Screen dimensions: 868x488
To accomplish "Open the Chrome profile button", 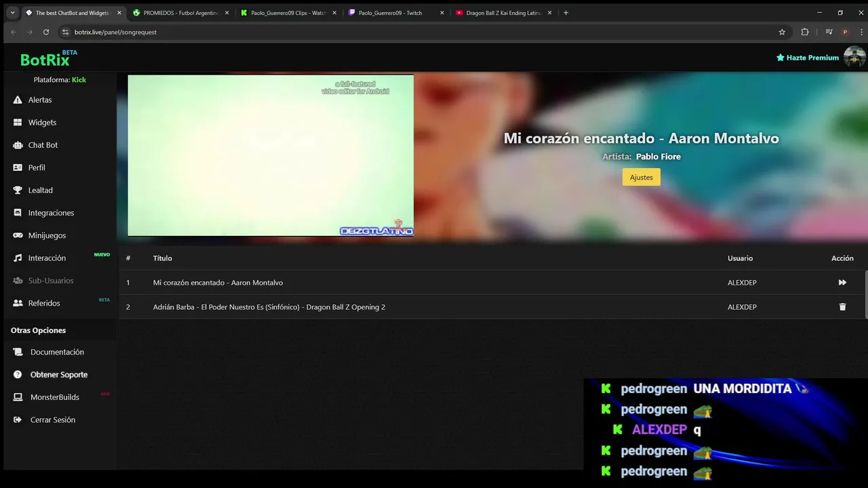I will coord(845,32).
